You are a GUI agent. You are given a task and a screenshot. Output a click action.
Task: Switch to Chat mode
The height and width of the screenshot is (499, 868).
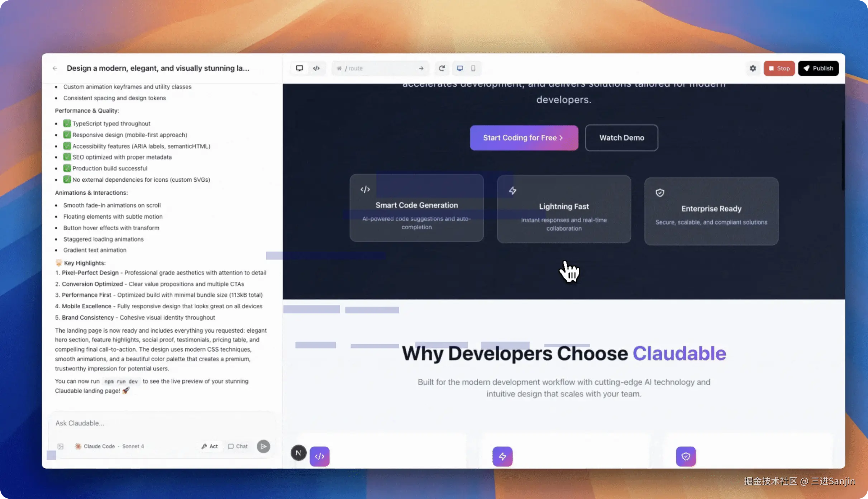[x=238, y=446]
